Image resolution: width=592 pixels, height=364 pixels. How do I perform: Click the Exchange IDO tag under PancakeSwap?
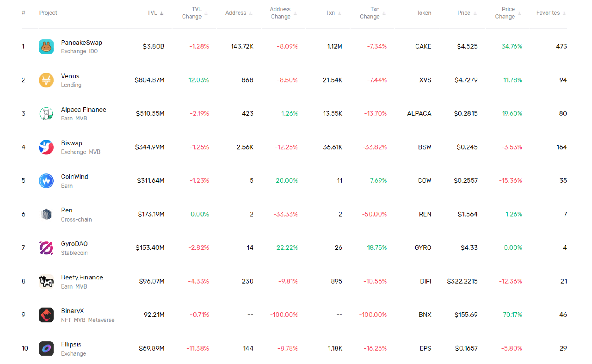(x=79, y=51)
